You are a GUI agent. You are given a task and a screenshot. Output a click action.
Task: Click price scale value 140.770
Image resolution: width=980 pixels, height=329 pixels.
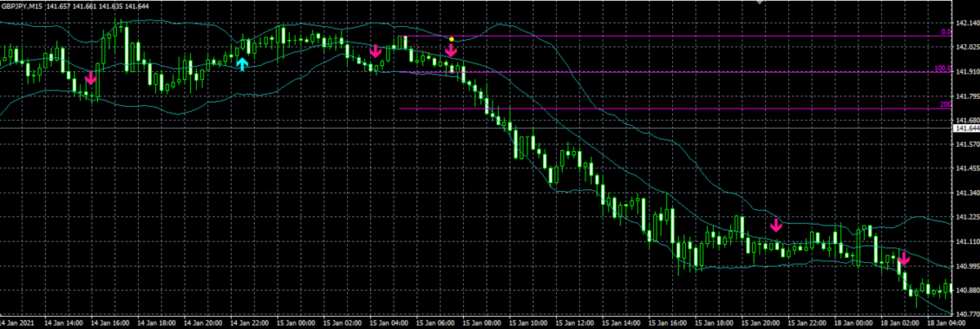(x=967, y=313)
